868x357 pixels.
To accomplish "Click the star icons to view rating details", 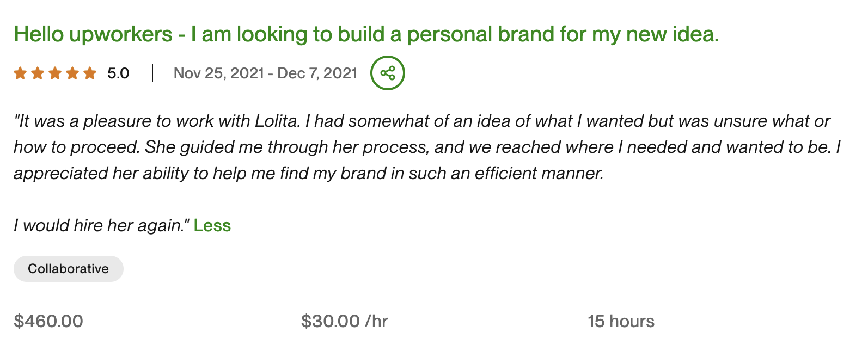I will click(54, 72).
